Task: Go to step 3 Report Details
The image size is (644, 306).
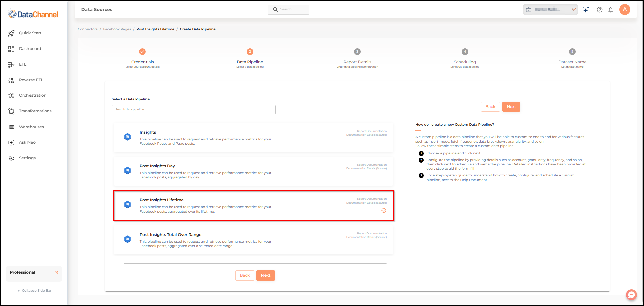Action: 357,52
